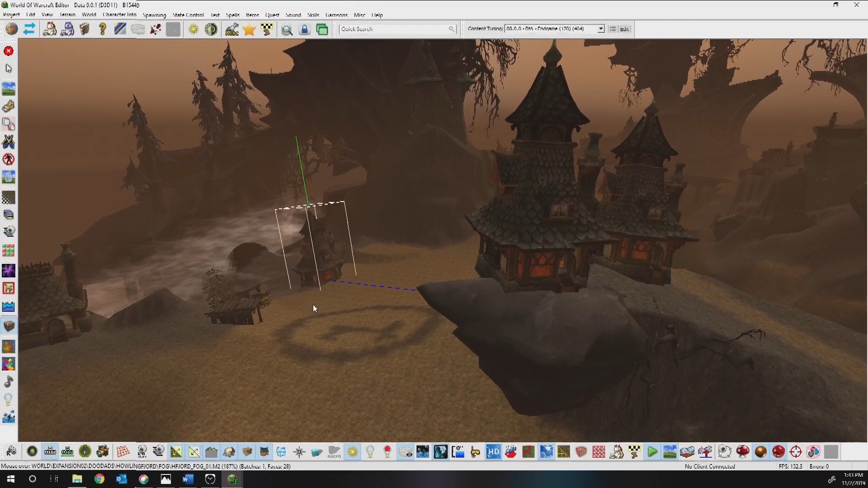This screenshot has width=868, height=488.
Task: Click the blue padlock lock icon
Action: click(305, 30)
